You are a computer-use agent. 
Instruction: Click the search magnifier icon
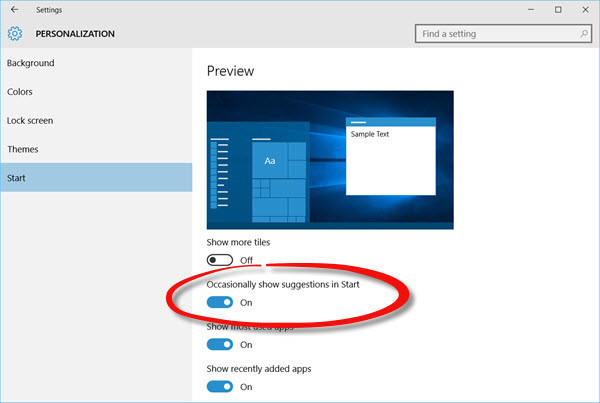coord(584,34)
